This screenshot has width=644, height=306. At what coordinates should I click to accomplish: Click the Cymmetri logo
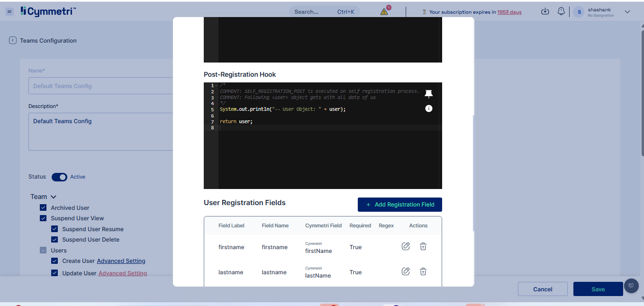[48, 11]
